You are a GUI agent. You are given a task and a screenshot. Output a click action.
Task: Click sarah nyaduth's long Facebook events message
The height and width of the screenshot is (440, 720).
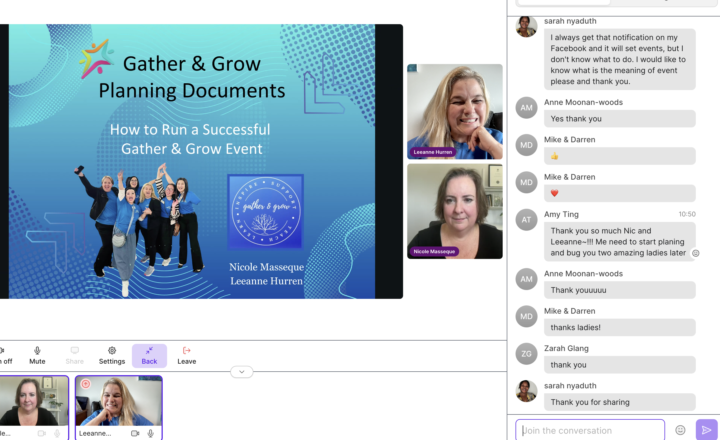tap(619, 59)
